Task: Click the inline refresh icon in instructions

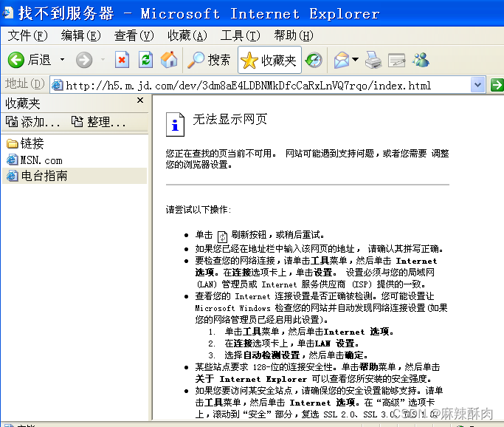Action: 222,237
